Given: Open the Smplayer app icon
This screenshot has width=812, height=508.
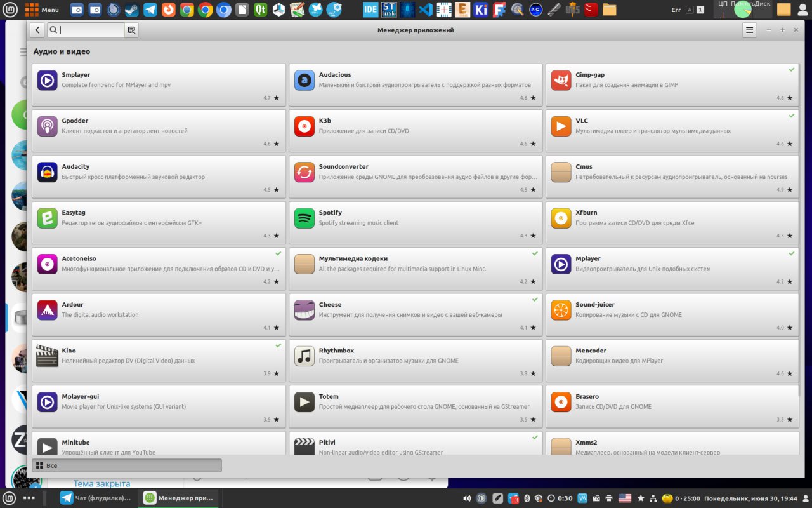Looking at the screenshot, I should pos(47,80).
